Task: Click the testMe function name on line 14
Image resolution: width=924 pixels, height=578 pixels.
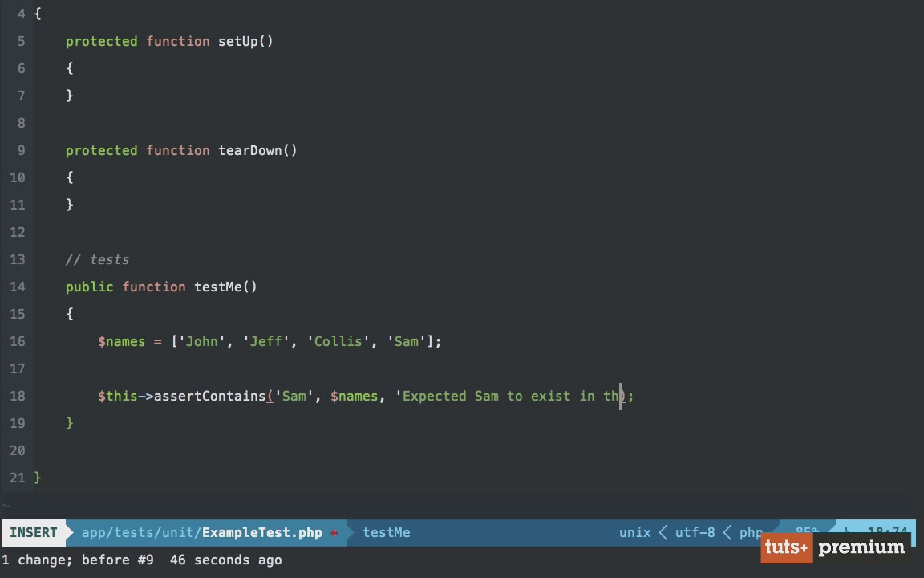Action: pos(218,287)
